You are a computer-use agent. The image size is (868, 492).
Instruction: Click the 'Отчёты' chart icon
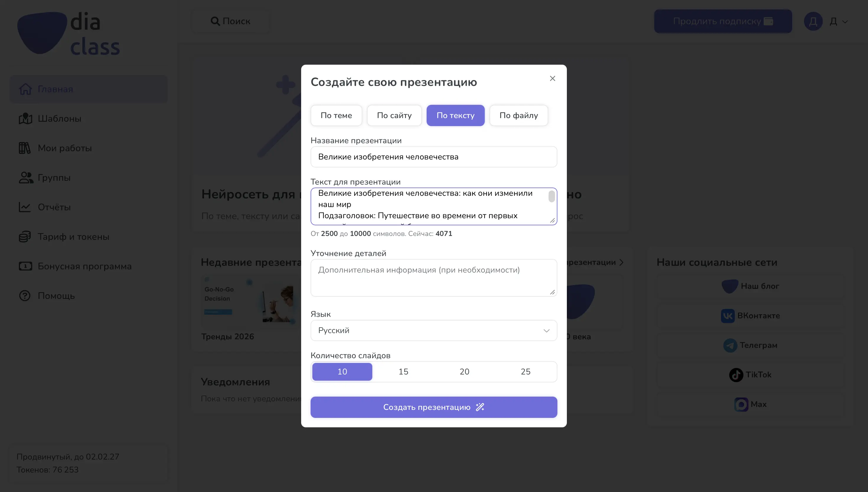pyautogui.click(x=25, y=207)
